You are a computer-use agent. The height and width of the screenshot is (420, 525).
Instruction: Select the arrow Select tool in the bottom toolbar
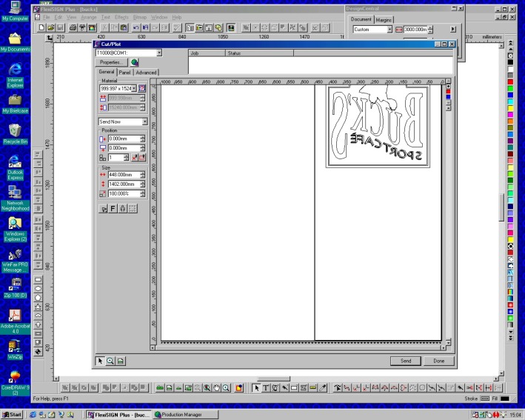point(256,388)
